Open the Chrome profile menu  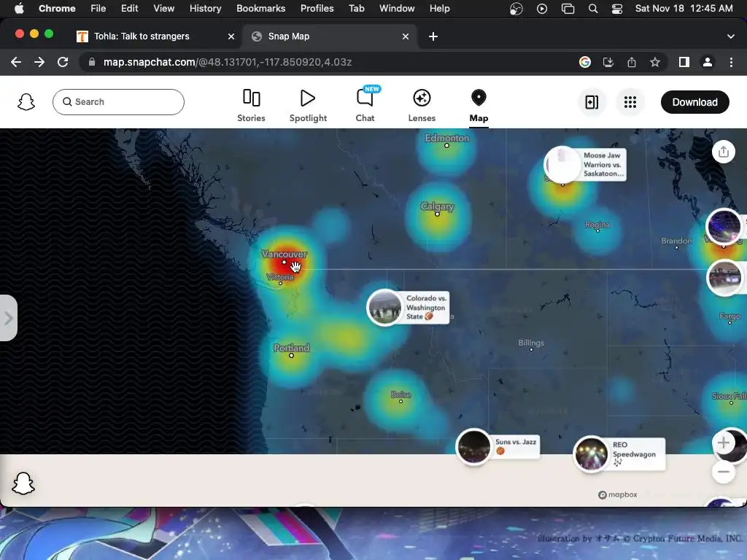click(707, 62)
